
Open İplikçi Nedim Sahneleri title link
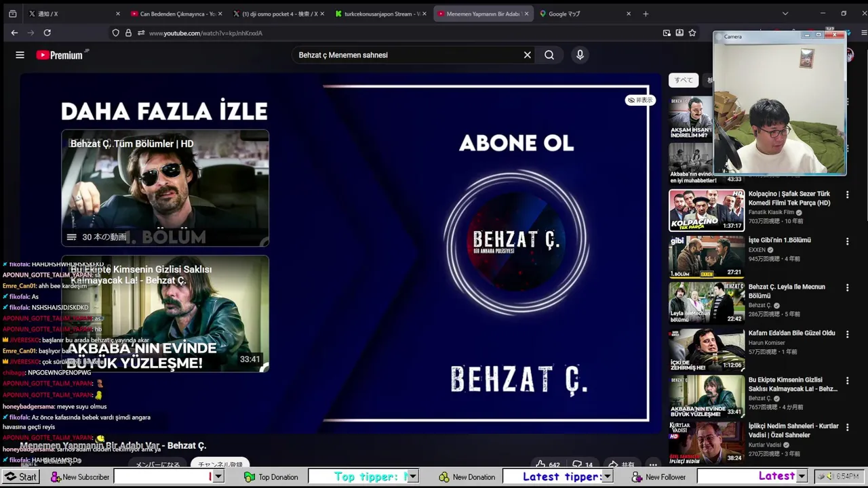(793, 430)
